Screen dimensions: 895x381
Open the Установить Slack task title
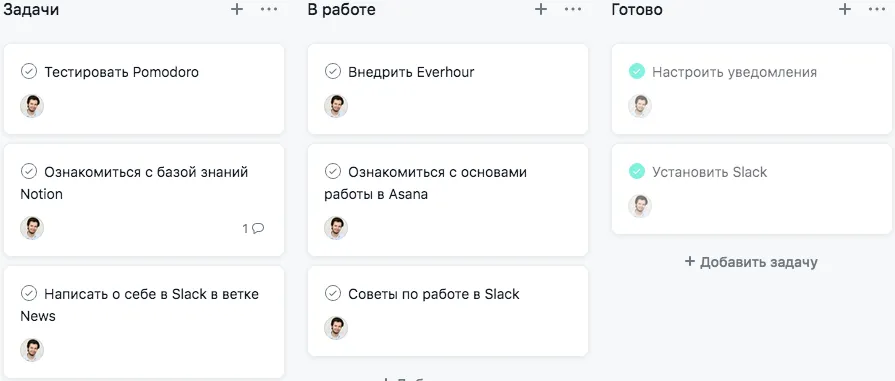[x=709, y=172]
